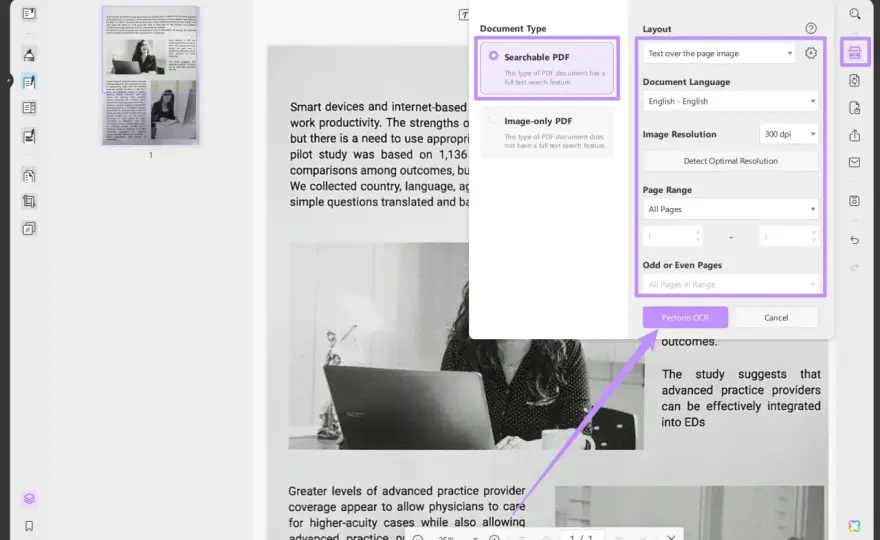
Task: Click the Perform OCR button
Action: tap(685, 318)
